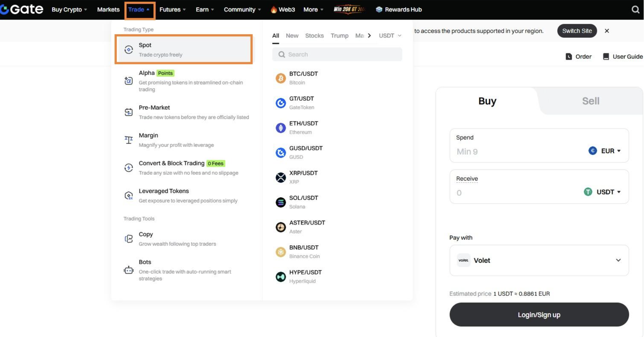Select the Stocks pairs tab
The image size is (644, 337).
coord(314,36)
